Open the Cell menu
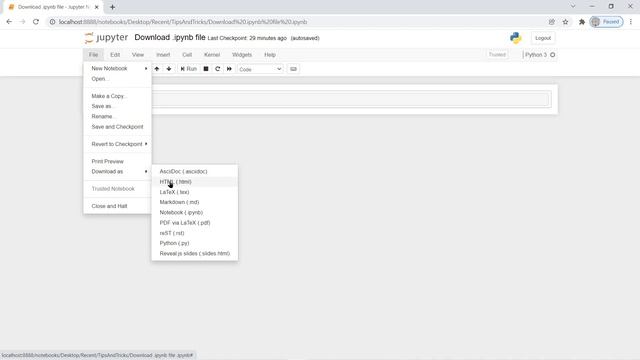 (x=187, y=55)
